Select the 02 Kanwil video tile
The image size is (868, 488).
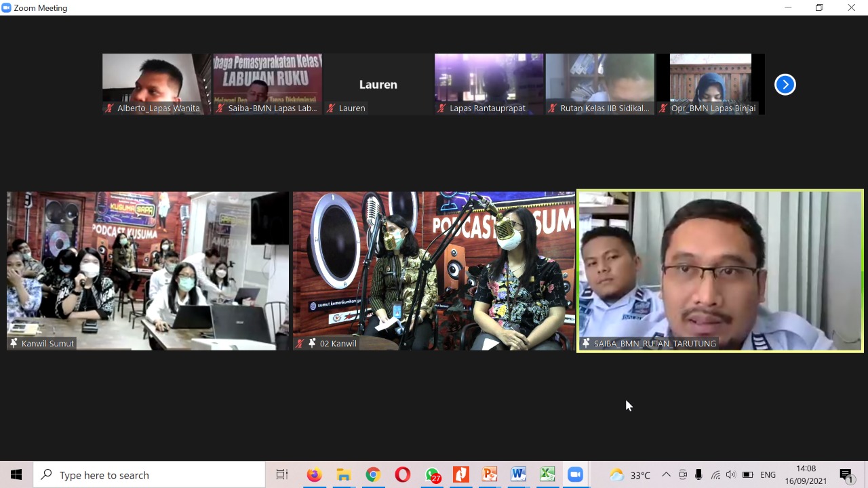[434, 270]
